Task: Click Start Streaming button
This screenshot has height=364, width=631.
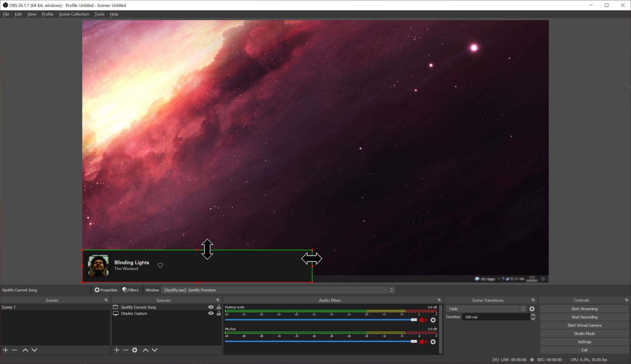Action: [x=584, y=308]
